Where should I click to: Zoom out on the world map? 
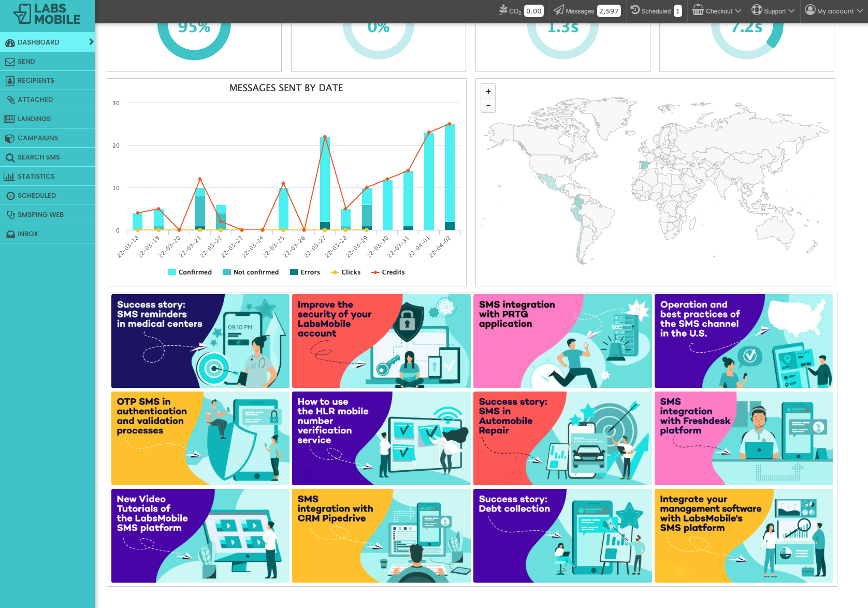488,106
